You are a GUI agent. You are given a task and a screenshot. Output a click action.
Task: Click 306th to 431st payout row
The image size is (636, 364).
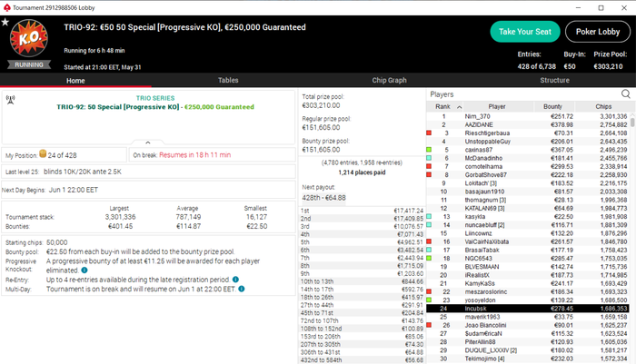point(362,352)
